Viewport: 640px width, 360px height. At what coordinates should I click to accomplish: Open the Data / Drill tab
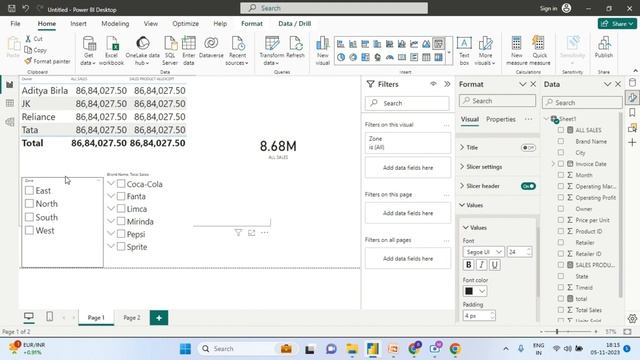[x=294, y=24]
